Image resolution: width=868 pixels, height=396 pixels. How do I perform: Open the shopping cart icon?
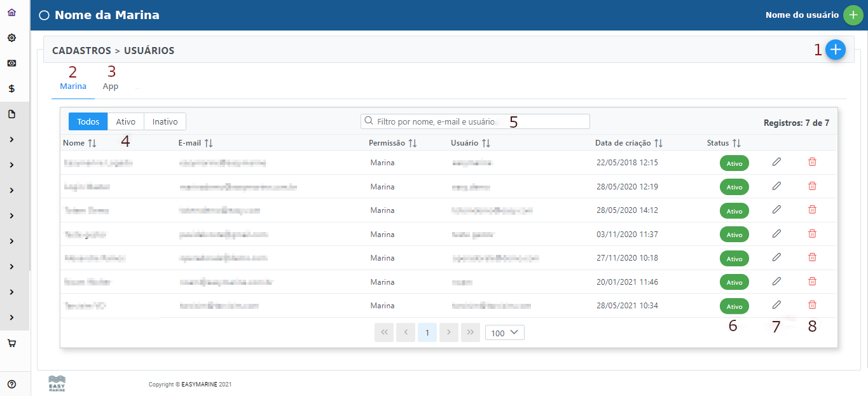point(11,343)
